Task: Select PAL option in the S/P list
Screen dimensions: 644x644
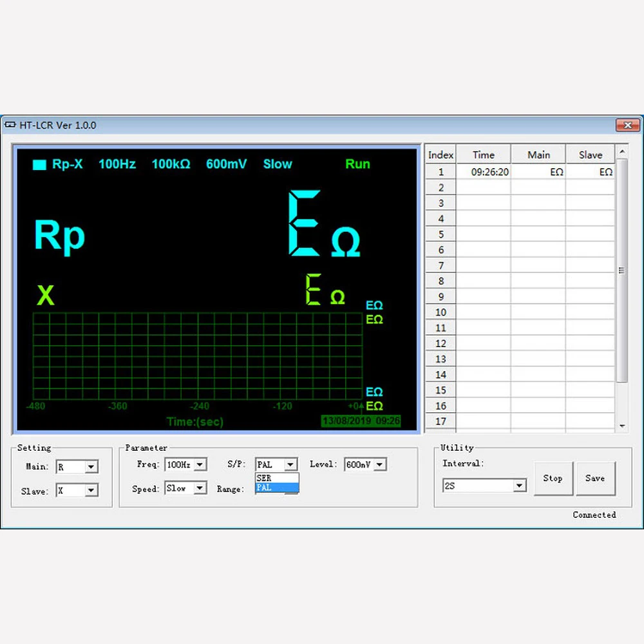Action: point(277,488)
